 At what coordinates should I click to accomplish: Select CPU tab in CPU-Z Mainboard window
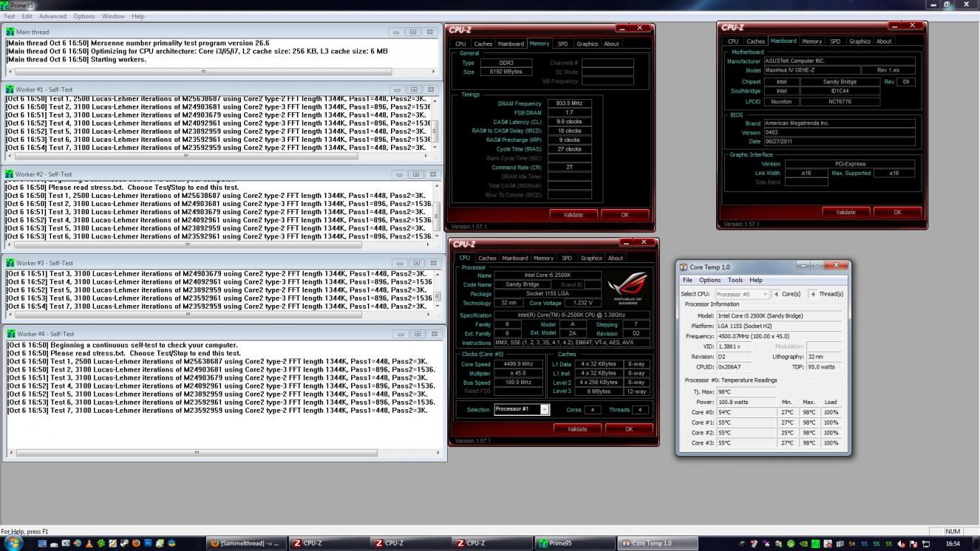coord(732,41)
